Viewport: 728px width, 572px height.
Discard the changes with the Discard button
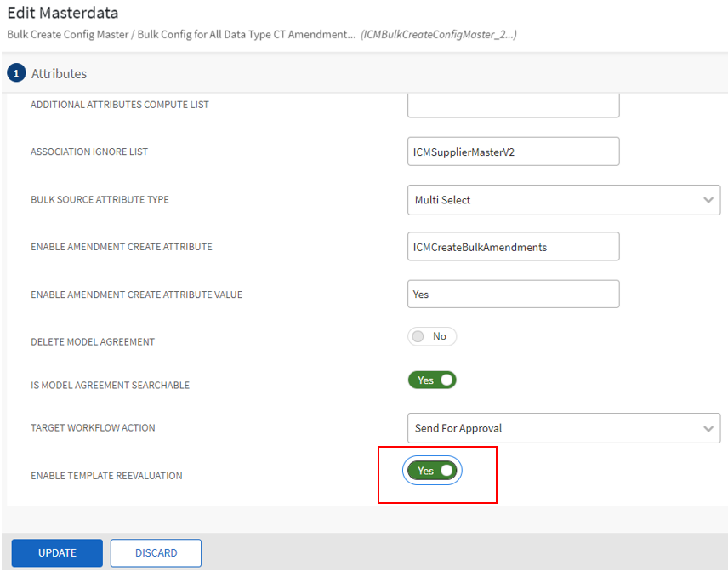pyautogui.click(x=156, y=553)
